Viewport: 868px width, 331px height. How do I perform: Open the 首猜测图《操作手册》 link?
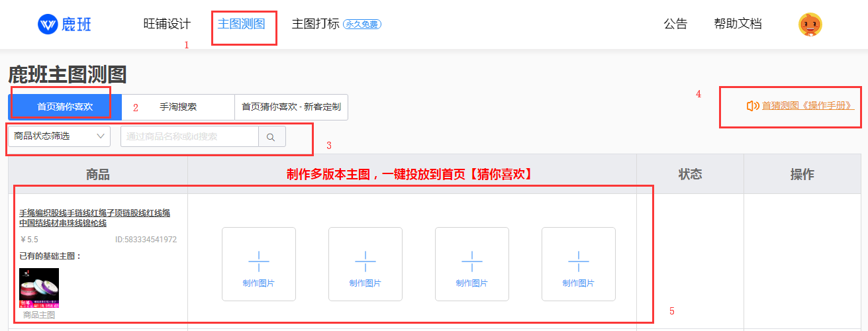click(x=808, y=106)
